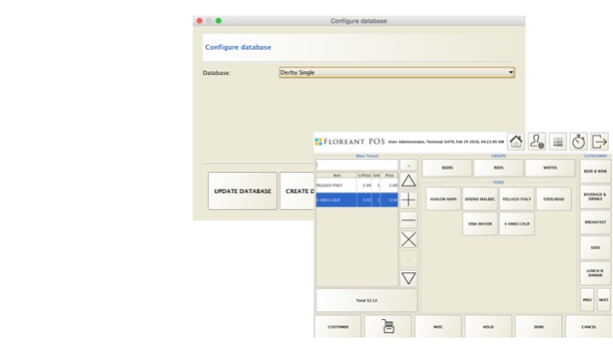Add FELLUGO ITALY item button

click(516, 199)
